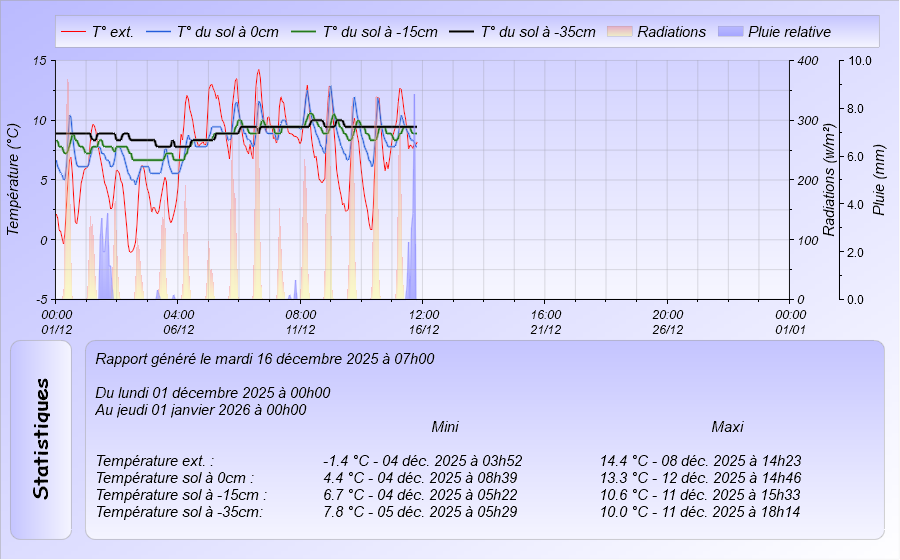
Task: Click the 21/12 date axis label
Action: coord(546,330)
